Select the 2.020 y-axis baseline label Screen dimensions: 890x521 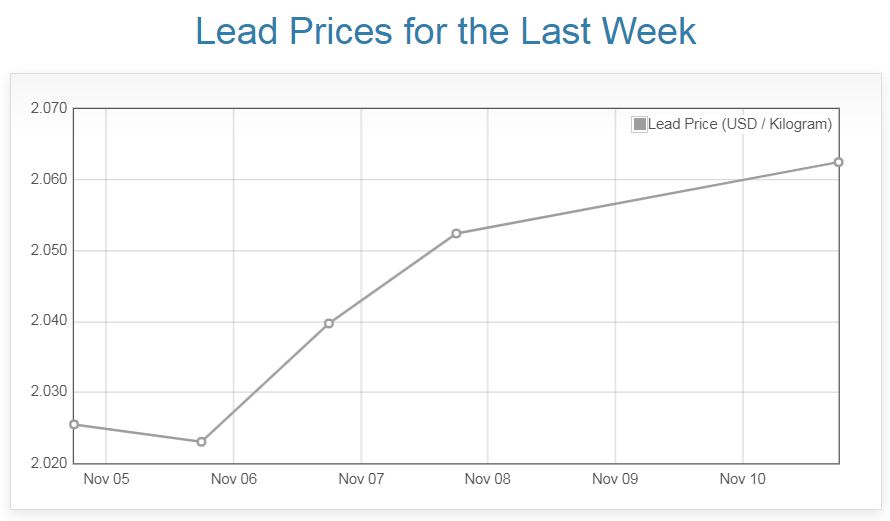click(49, 463)
